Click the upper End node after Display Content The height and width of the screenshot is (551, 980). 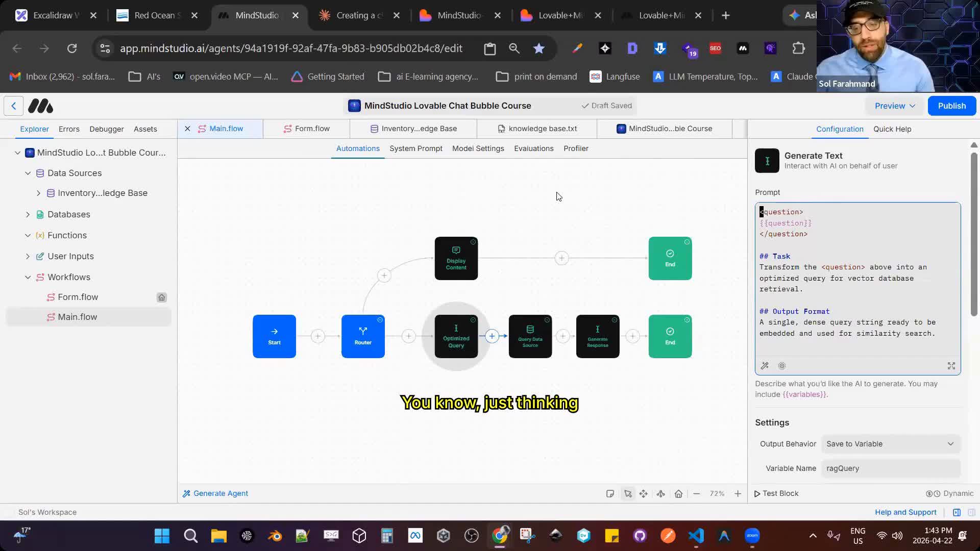670,258
